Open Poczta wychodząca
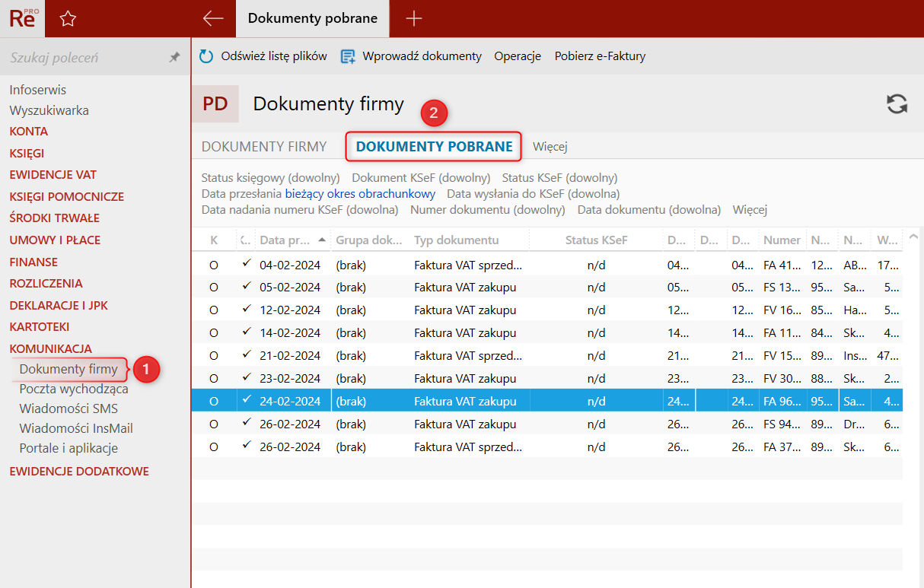The width and height of the screenshot is (924, 588). pyautogui.click(x=74, y=389)
